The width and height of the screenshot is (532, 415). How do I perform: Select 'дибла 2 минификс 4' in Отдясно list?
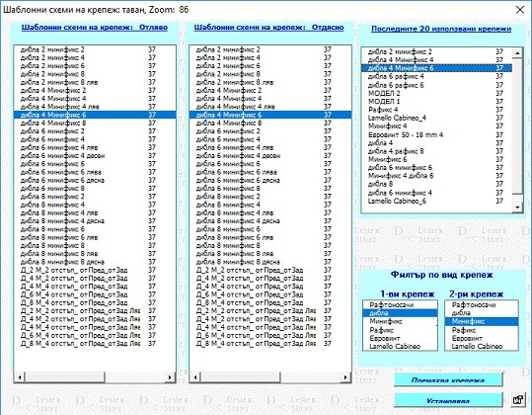point(270,57)
